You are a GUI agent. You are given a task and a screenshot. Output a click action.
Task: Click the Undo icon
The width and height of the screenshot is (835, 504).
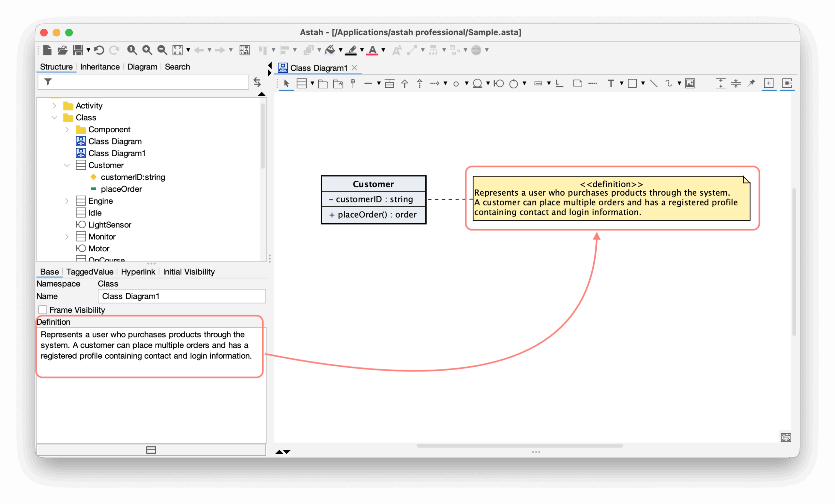point(99,50)
